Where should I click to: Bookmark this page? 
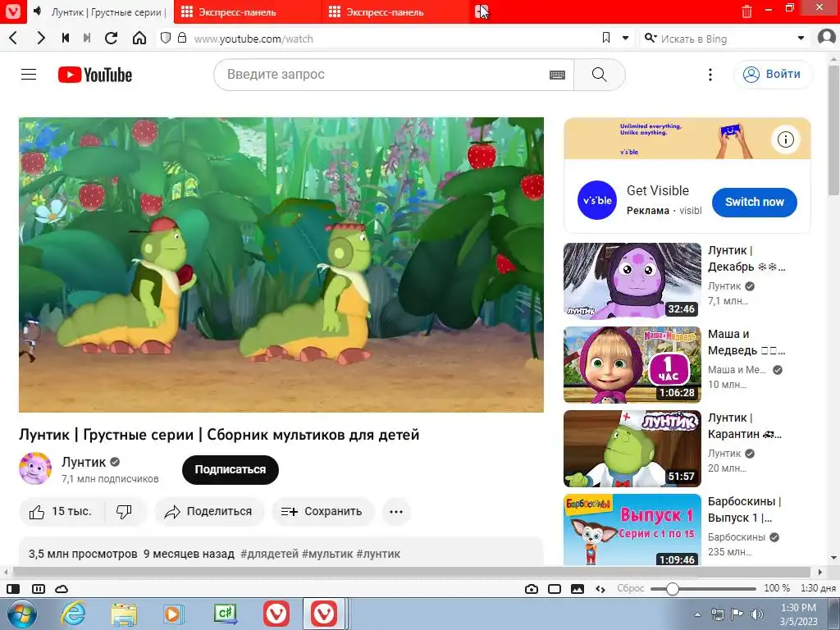[x=606, y=38]
